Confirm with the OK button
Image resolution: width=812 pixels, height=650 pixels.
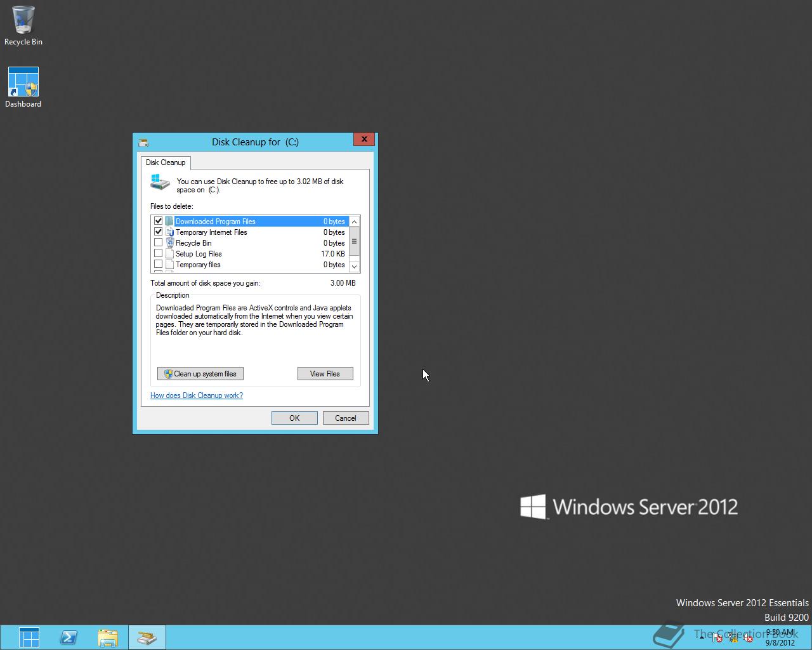tap(294, 418)
